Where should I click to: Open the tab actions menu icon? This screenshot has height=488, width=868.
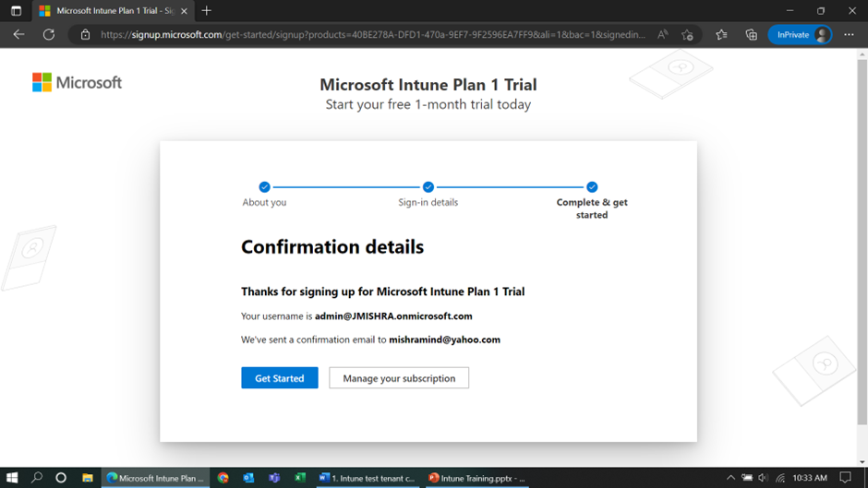click(x=16, y=10)
